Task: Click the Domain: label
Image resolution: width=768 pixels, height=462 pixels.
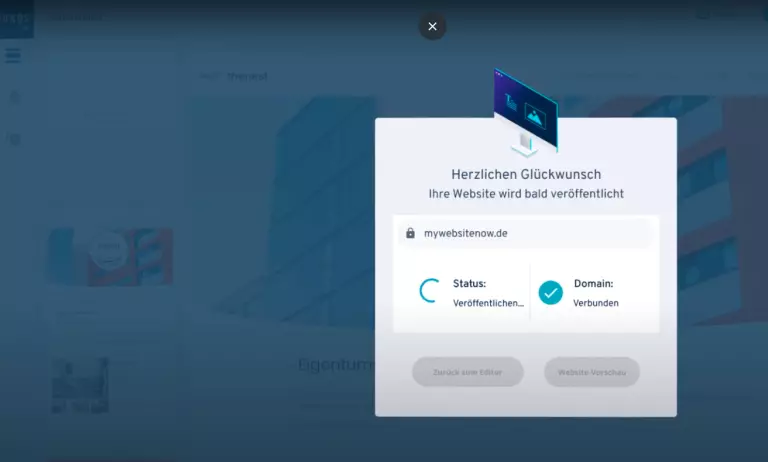Action: [x=593, y=284]
